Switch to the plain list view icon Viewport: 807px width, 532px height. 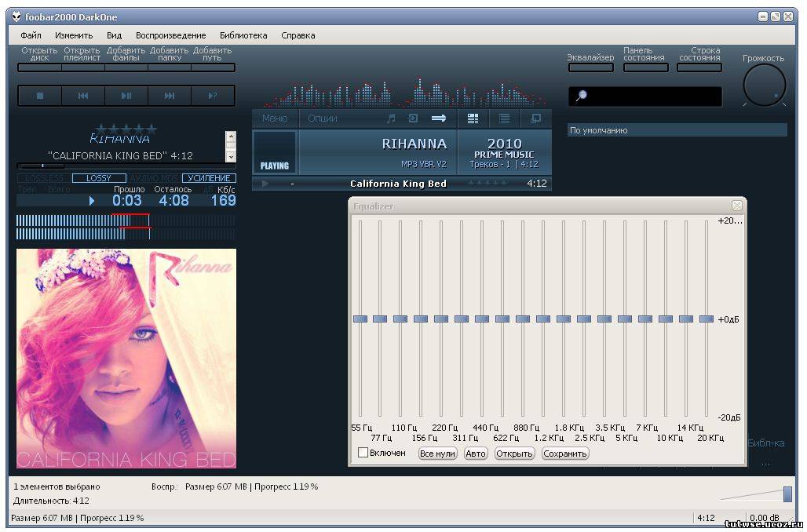point(504,118)
